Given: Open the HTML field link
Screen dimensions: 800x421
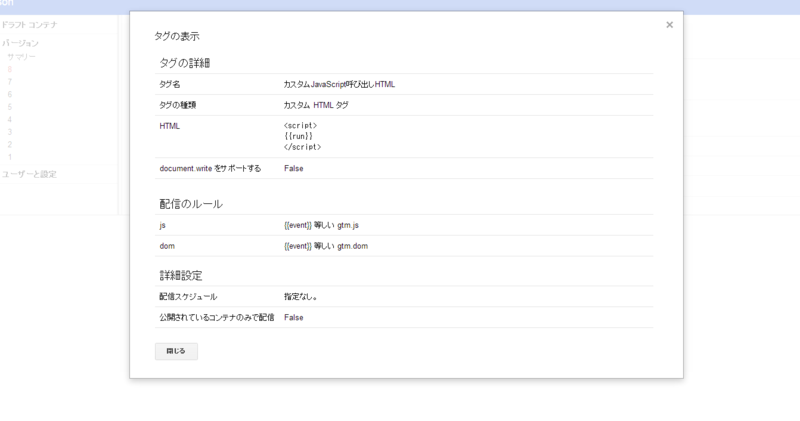Looking at the screenshot, I should click(x=169, y=126).
